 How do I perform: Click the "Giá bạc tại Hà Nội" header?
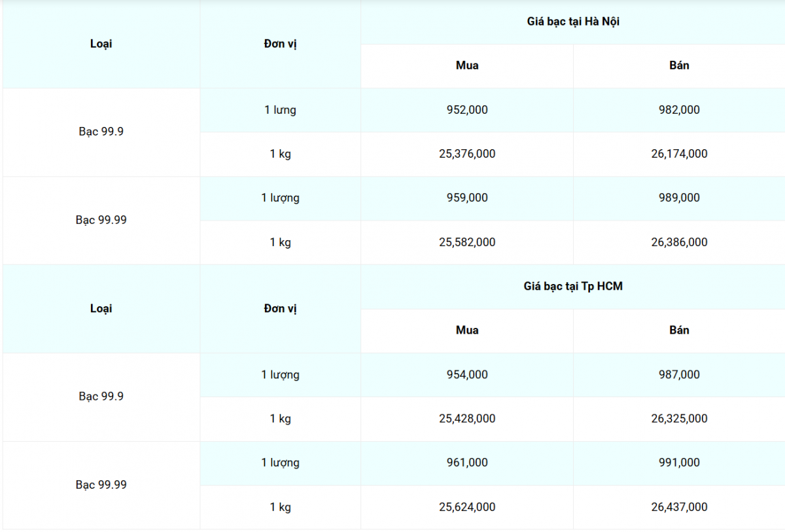point(573,22)
